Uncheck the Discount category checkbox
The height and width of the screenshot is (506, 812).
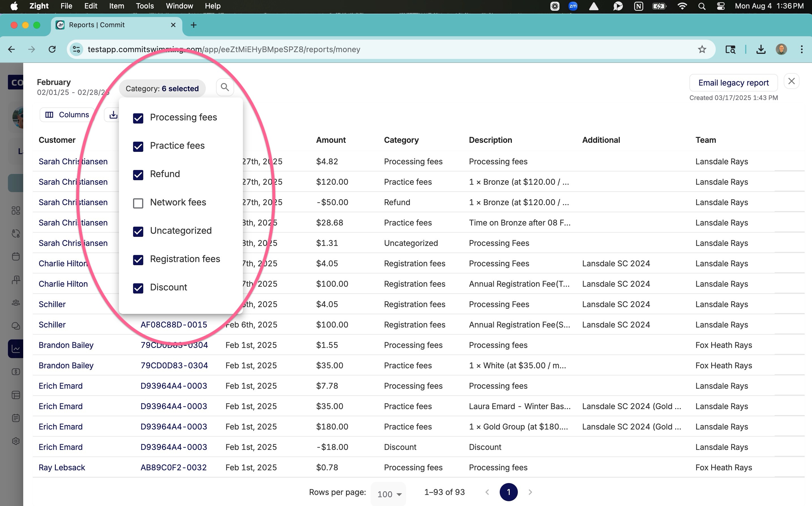pos(138,288)
